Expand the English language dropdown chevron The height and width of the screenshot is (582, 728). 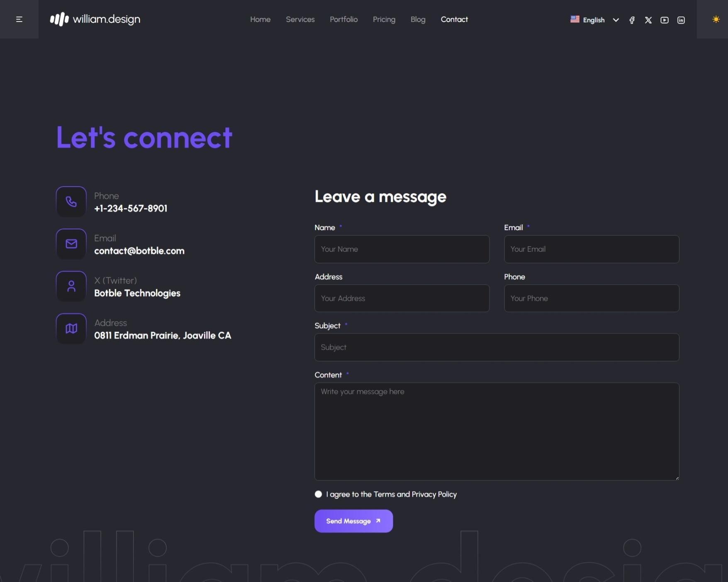pyautogui.click(x=616, y=20)
